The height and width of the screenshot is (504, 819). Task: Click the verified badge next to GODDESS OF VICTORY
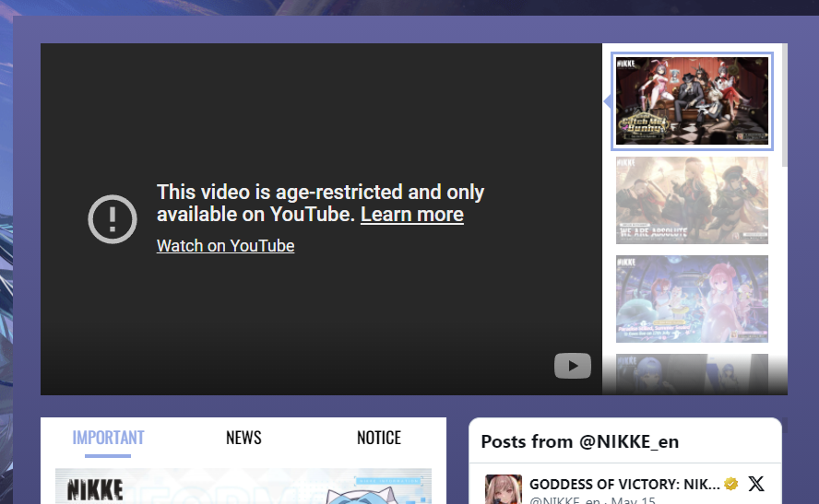731,484
